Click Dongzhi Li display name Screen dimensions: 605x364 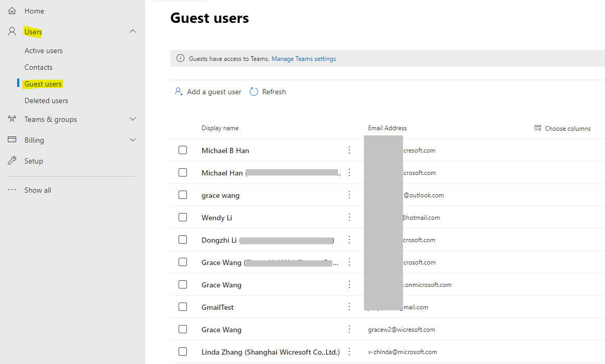(x=219, y=240)
